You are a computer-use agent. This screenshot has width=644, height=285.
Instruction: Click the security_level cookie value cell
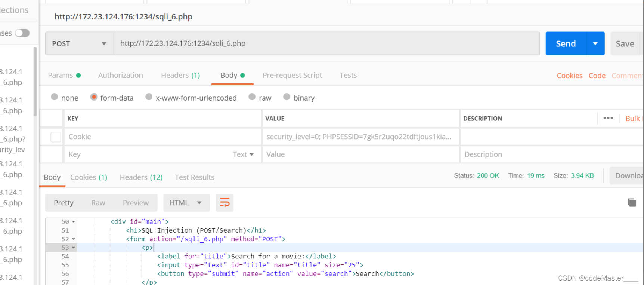click(x=360, y=137)
